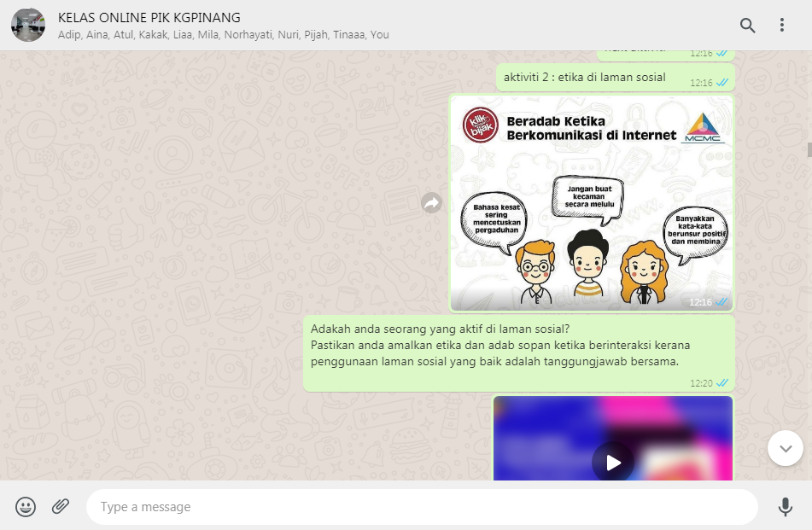
Task: Click the group participants name list
Action: pyautogui.click(x=224, y=35)
